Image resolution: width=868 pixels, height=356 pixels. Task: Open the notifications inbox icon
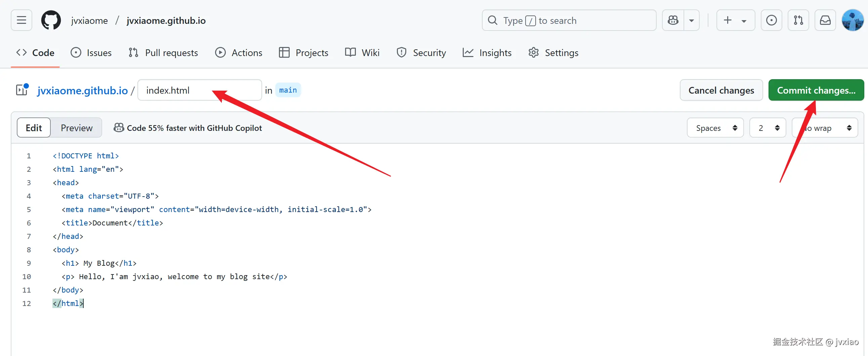(825, 20)
